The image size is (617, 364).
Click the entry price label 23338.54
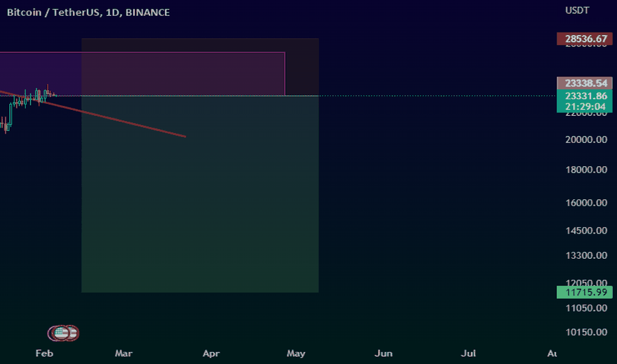click(585, 83)
